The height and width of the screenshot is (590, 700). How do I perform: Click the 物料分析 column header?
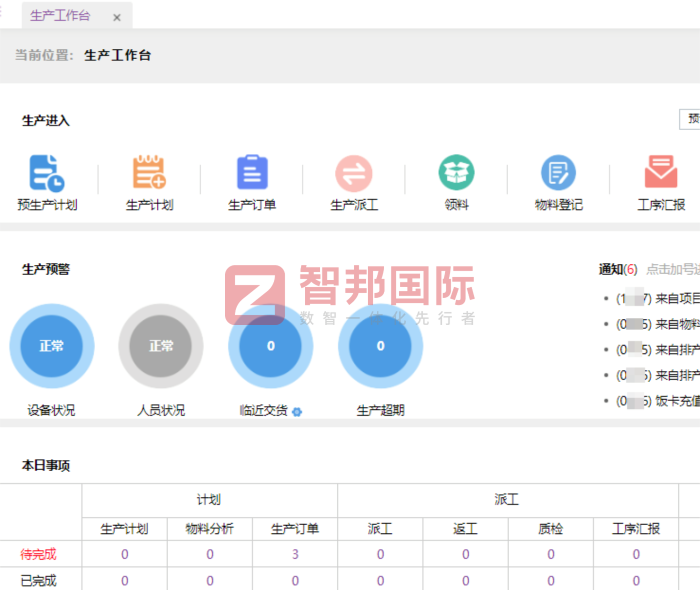[209, 529]
